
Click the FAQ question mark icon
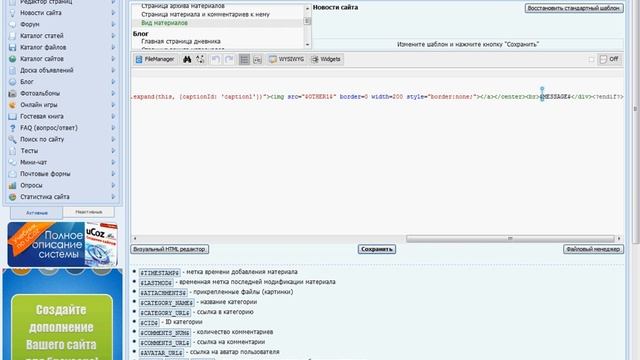point(13,128)
